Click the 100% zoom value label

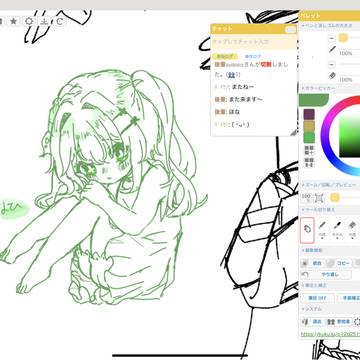[x=306, y=197]
